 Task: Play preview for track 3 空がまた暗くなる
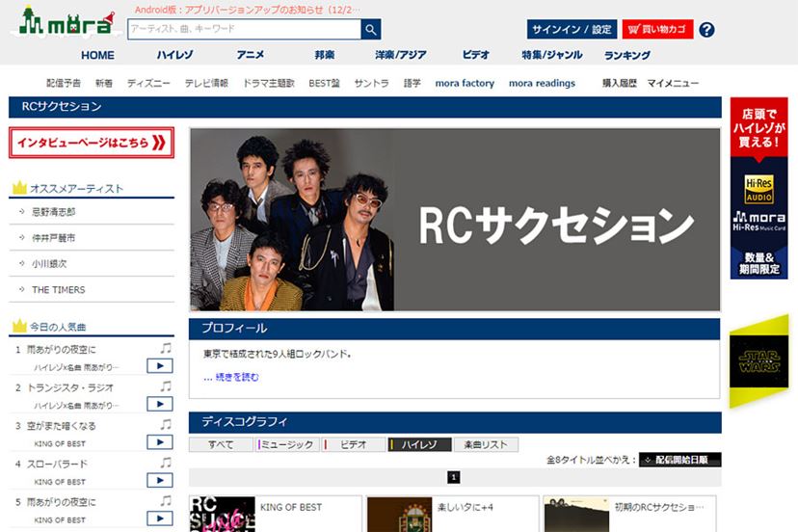(x=160, y=442)
